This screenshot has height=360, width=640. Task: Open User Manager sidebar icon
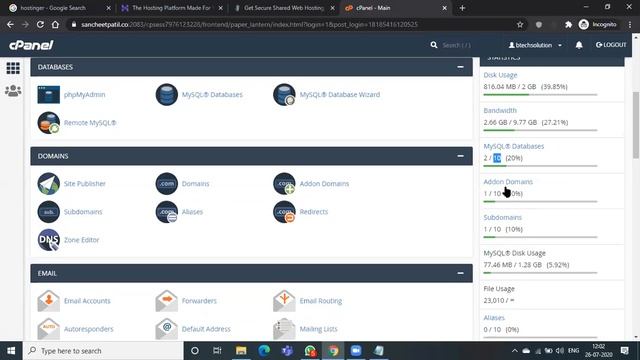13,91
